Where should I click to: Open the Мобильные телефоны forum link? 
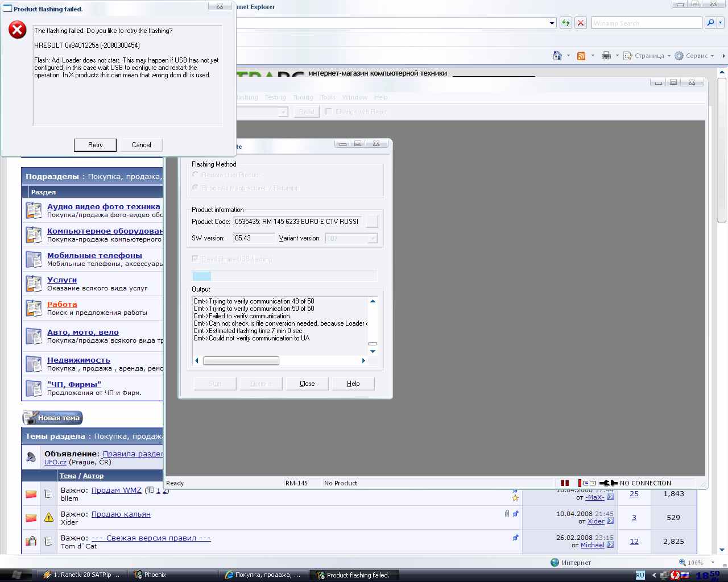point(94,255)
